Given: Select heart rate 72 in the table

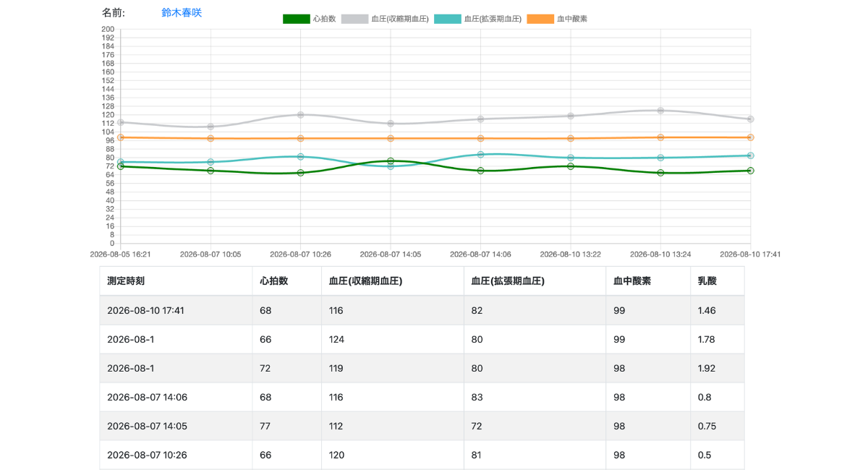Looking at the screenshot, I should pos(286,368).
